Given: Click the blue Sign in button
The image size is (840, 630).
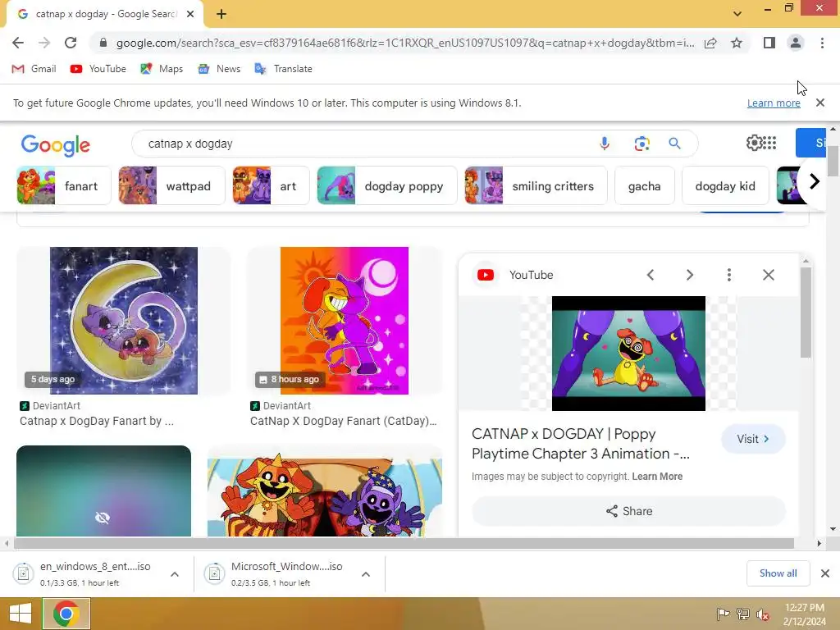Looking at the screenshot, I should (810, 143).
